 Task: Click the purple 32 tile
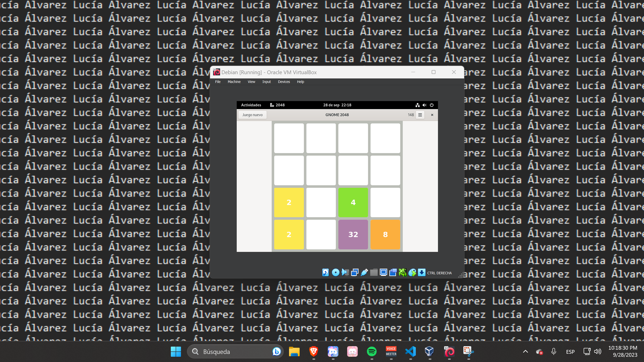(x=353, y=234)
